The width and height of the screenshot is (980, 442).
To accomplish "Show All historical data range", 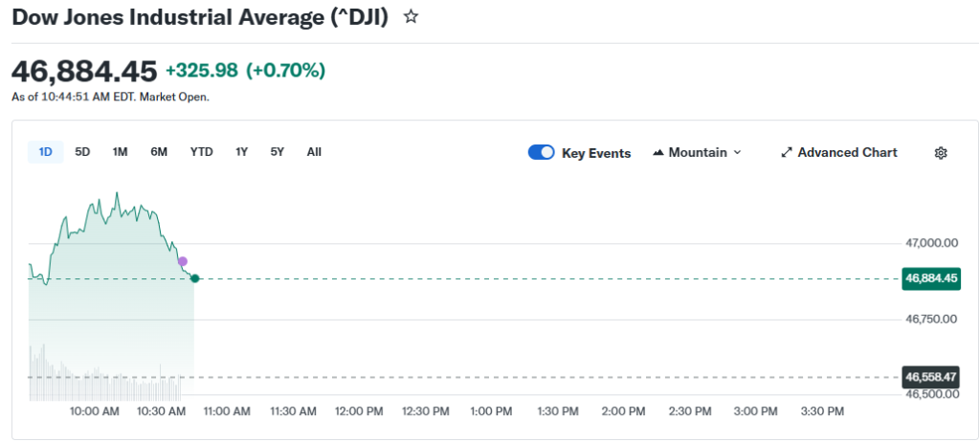I will (x=314, y=152).
